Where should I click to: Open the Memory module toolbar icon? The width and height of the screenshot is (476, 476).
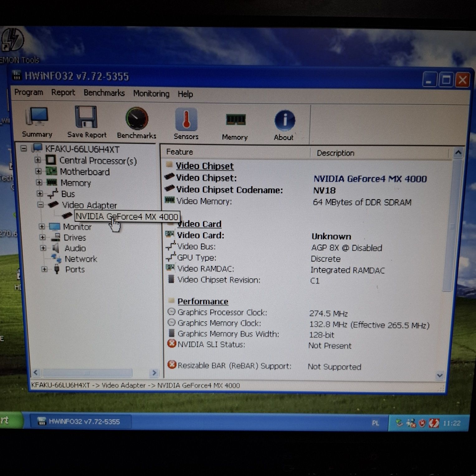point(236,120)
